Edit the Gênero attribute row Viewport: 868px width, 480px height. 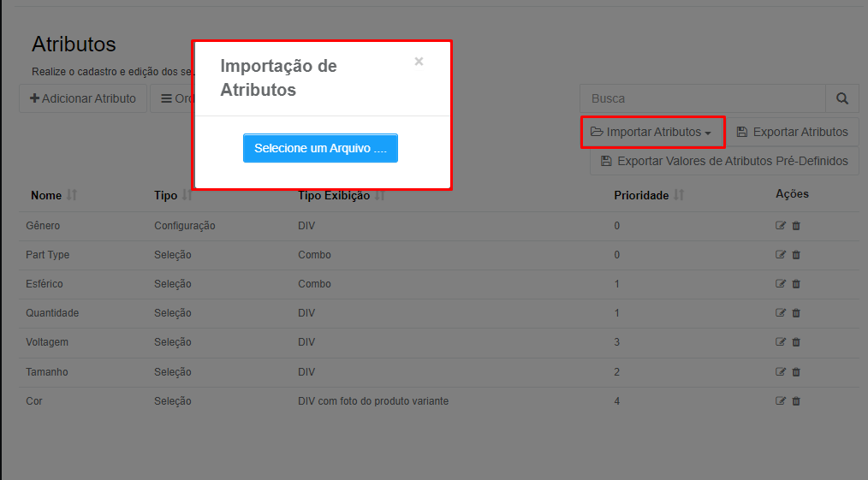coord(781,226)
